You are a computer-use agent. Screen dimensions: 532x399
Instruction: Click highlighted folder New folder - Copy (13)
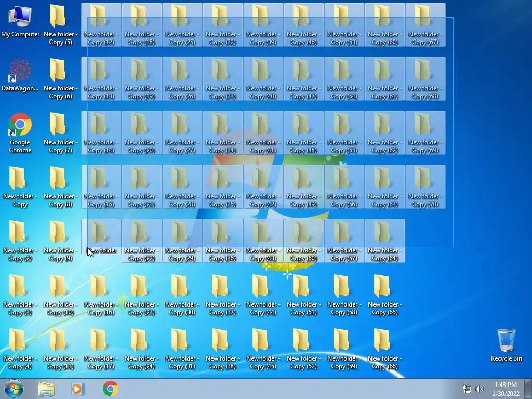(x=101, y=79)
